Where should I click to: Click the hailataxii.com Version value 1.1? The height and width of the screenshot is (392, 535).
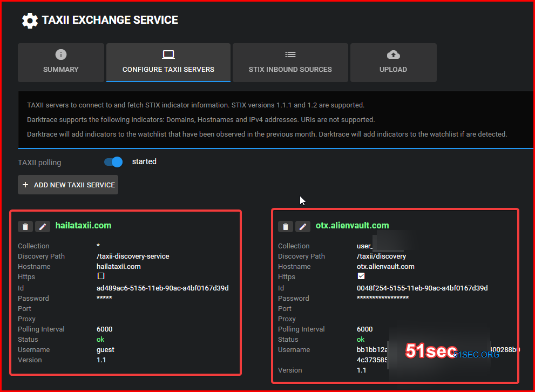click(x=101, y=360)
